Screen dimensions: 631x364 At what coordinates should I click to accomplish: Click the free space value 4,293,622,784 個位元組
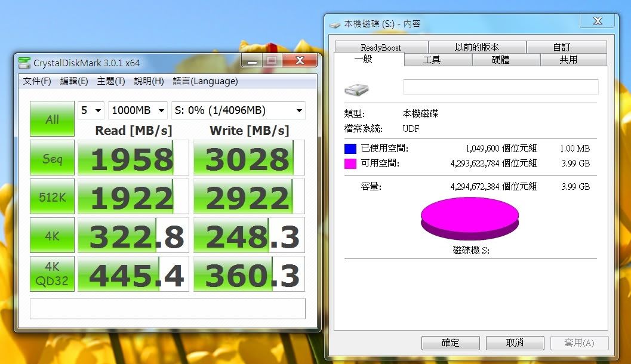point(494,164)
